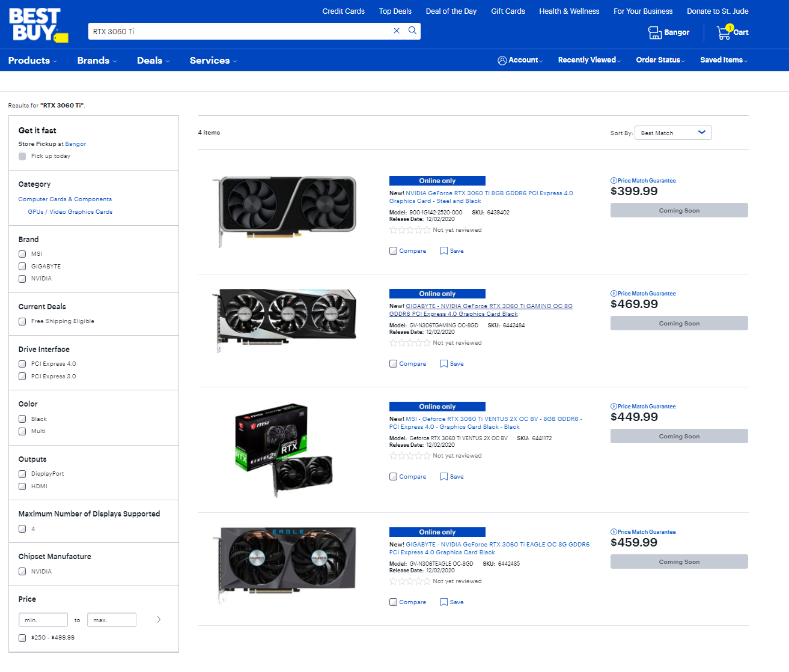Open the shopping Cart icon
The image size is (789, 672).
tap(725, 32)
